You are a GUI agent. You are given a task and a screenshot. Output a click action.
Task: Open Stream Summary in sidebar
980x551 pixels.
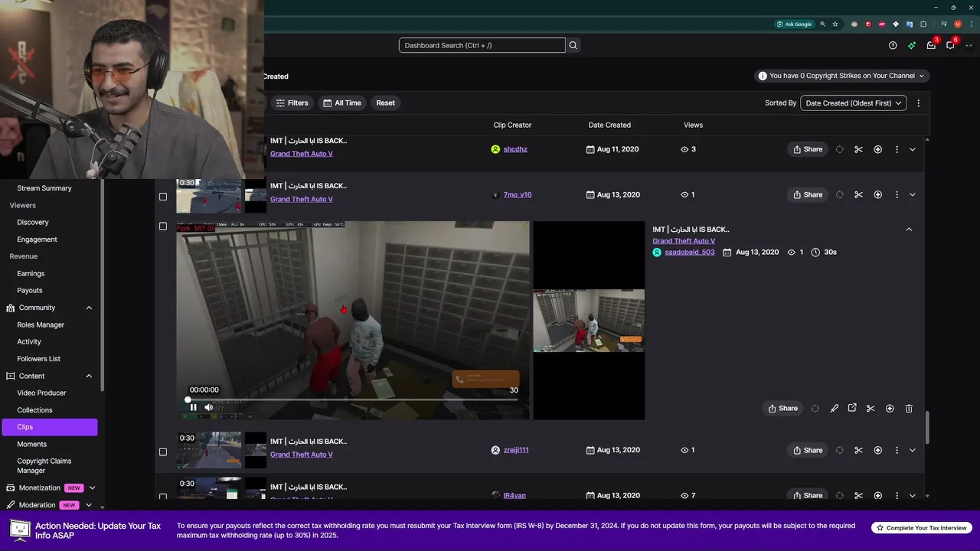click(44, 188)
